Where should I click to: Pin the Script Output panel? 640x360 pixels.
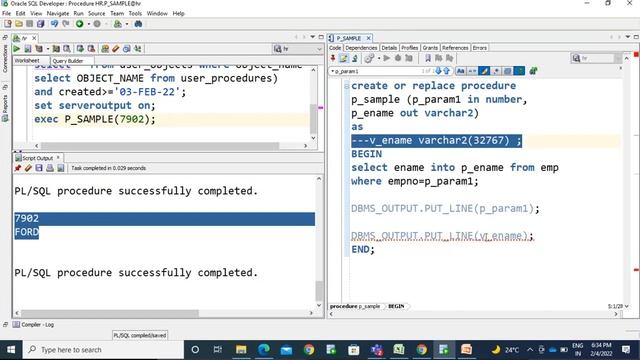[18, 168]
